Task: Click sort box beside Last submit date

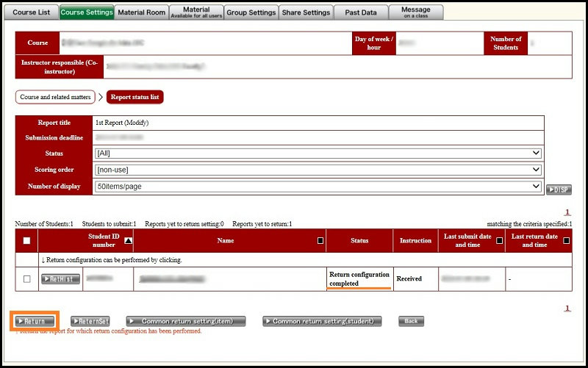Action: [x=500, y=240]
